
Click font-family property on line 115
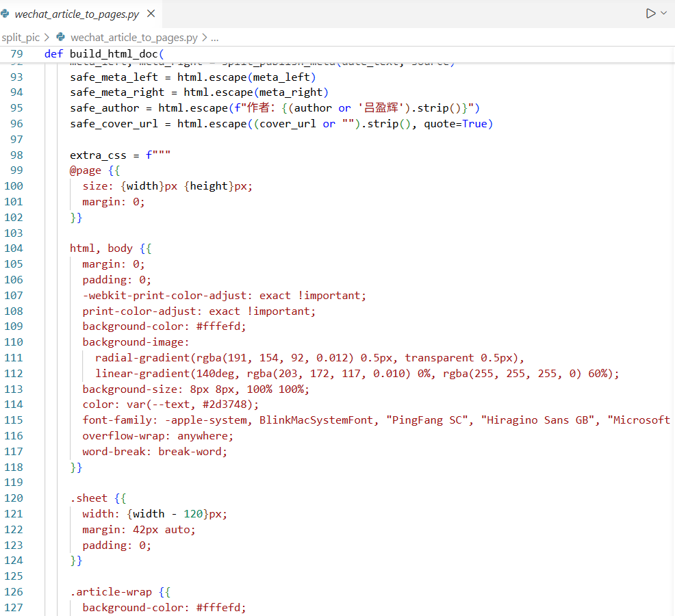[117, 420]
